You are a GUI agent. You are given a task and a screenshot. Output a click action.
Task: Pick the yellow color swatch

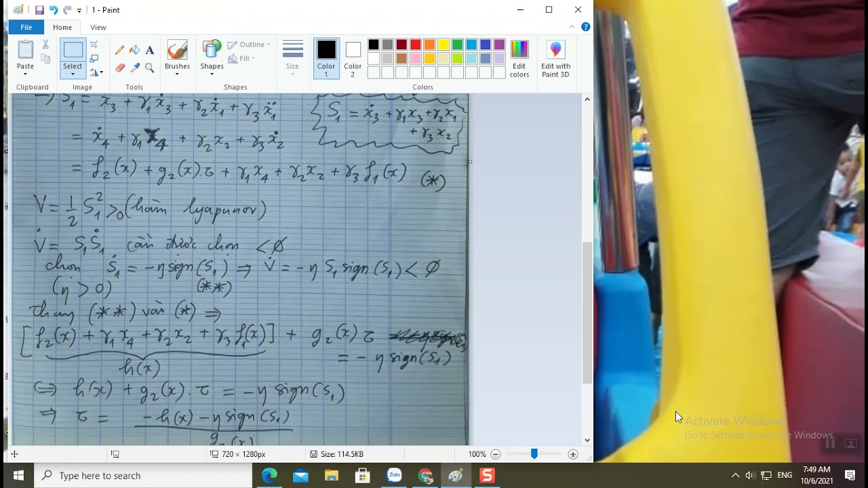[443, 45]
